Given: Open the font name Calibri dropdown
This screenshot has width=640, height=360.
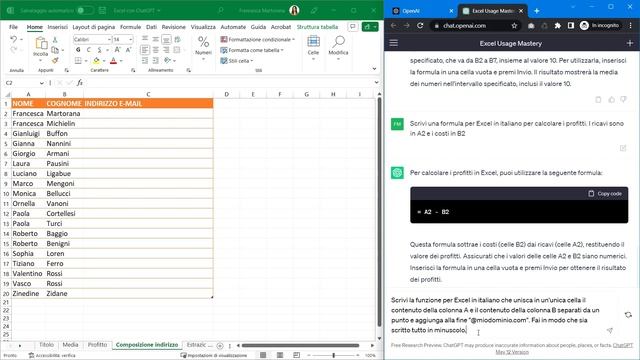Looking at the screenshot, I should click(109, 40).
